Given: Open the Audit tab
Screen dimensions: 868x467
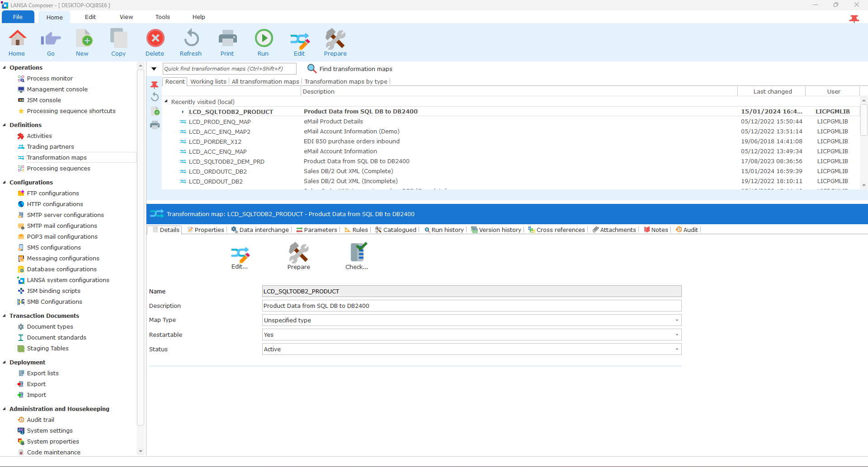Looking at the screenshot, I should click(687, 230).
